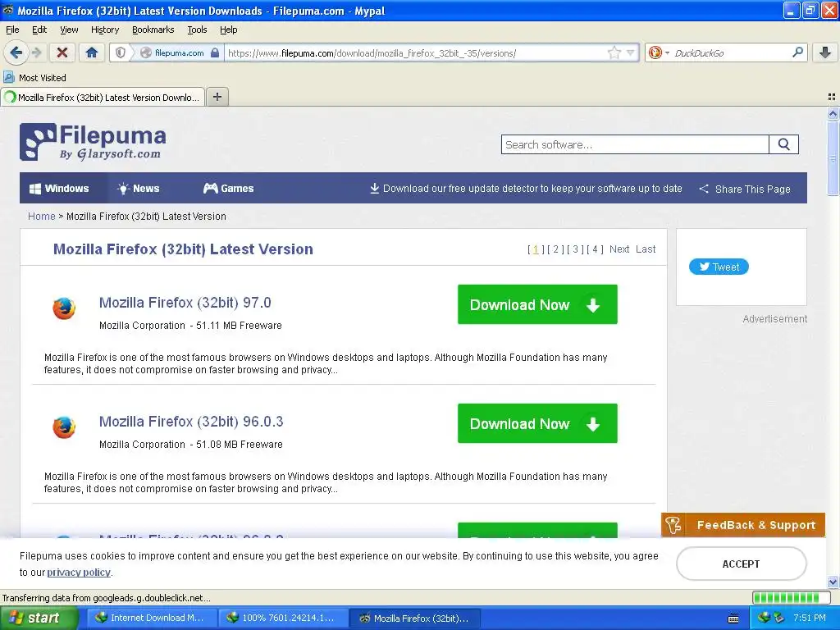Image resolution: width=840 pixels, height=630 pixels.
Task: Open the News section in site navigation
Action: pyautogui.click(x=138, y=188)
